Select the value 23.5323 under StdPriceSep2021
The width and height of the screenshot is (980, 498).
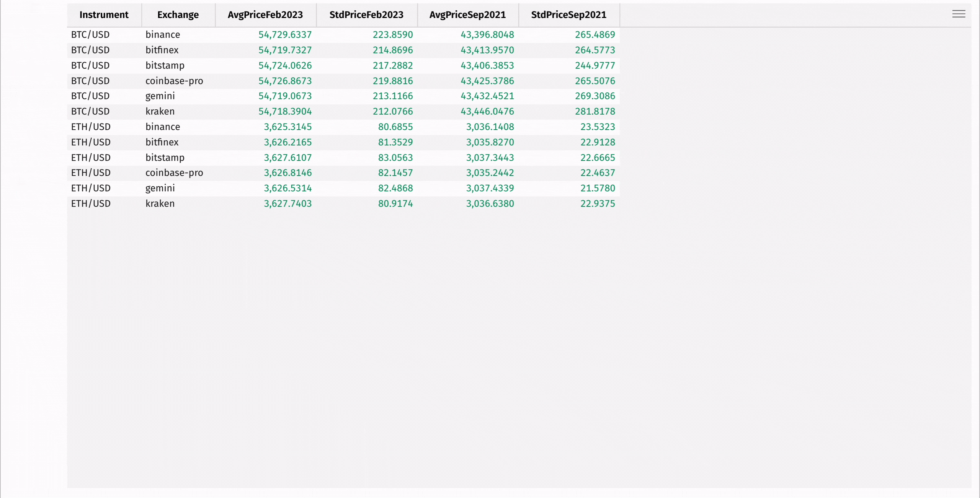click(598, 127)
